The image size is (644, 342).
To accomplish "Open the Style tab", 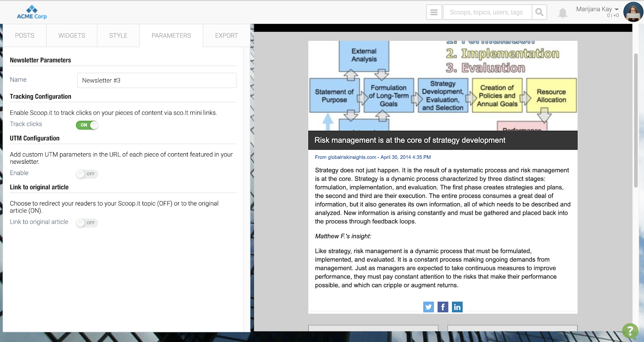I will click(x=118, y=35).
